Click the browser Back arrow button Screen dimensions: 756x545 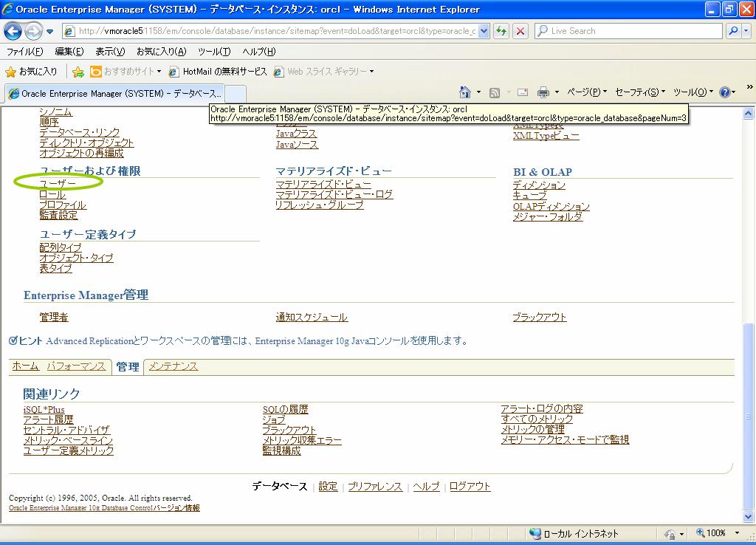(13, 31)
